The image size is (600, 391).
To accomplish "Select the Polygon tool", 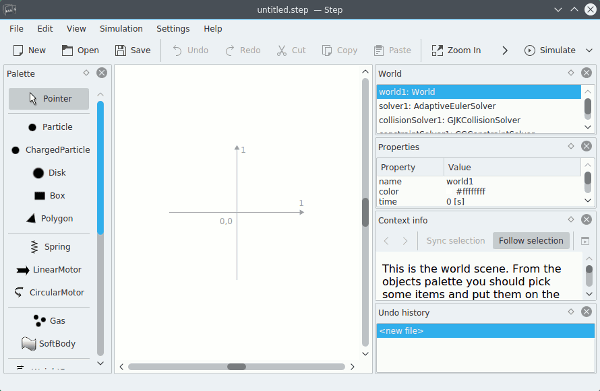I will coord(49,219).
